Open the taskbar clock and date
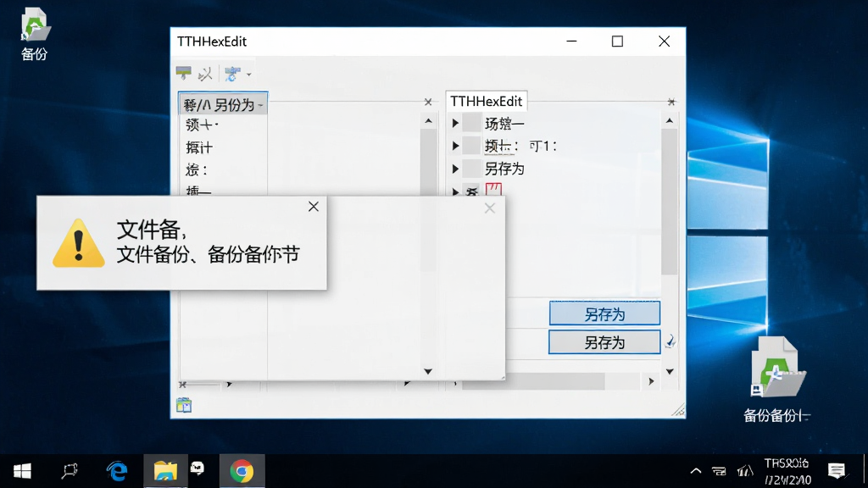Viewport: 868px width, 488px height. click(x=787, y=471)
